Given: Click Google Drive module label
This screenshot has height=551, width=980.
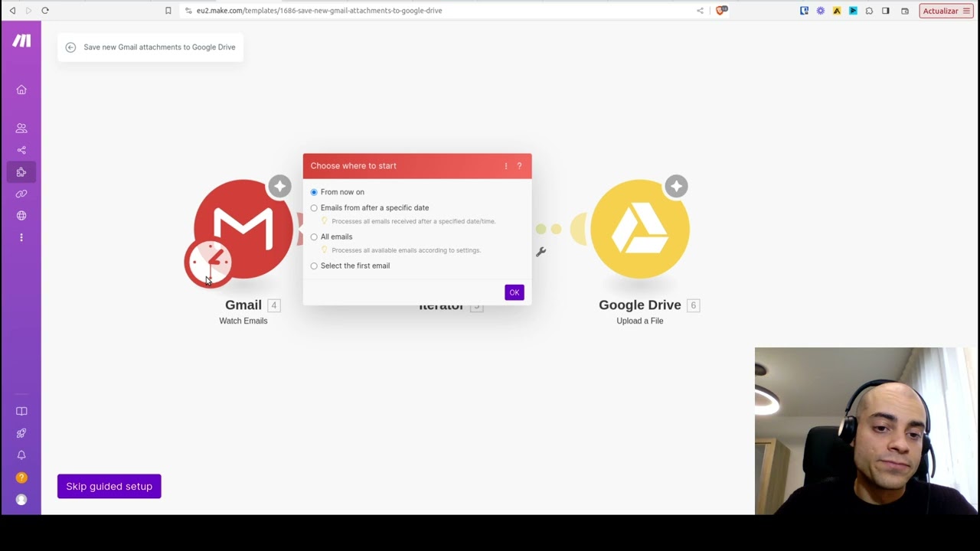Looking at the screenshot, I should pos(640,305).
